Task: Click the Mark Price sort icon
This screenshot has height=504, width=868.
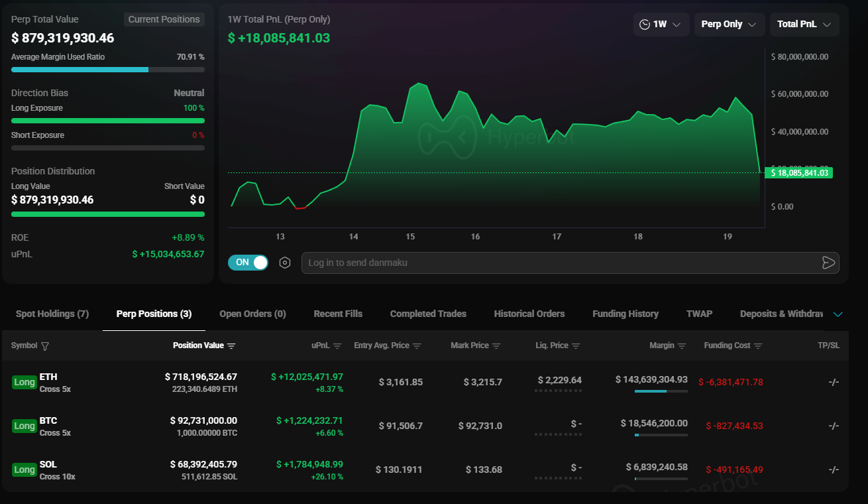Action: [496, 346]
